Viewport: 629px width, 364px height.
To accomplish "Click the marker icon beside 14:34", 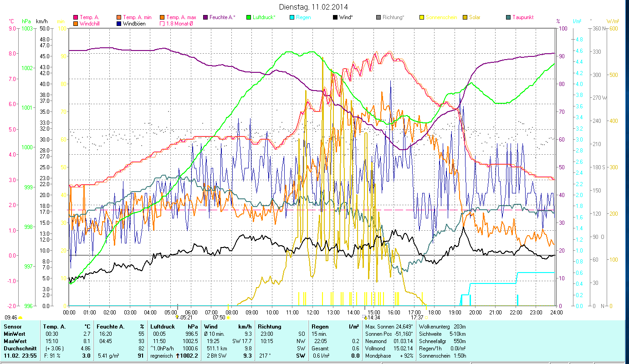I will point(365,317).
